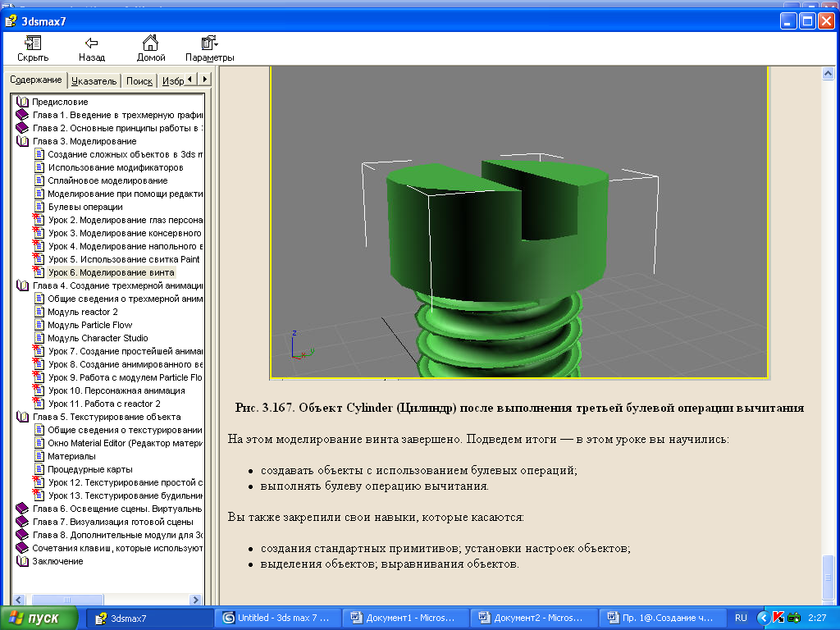Open Урок 11. Работа с reactor 2
Viewport: 840px width, 630px height.
(104, 404)
